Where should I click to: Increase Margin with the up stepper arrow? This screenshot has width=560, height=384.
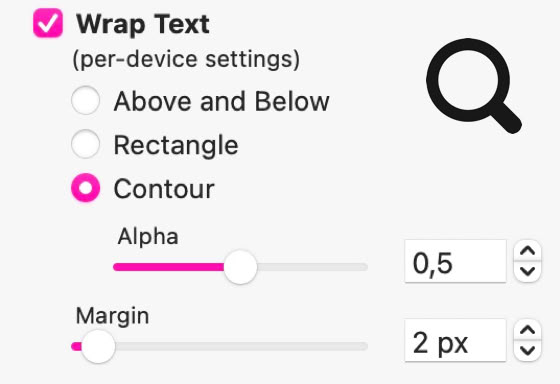click(x=528, y=330)
